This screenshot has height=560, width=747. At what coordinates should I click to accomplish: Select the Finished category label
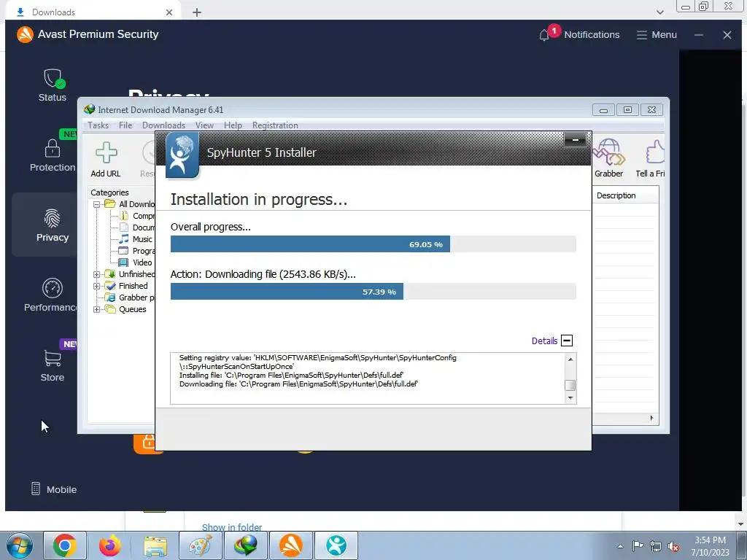click(x=133, y=286)
